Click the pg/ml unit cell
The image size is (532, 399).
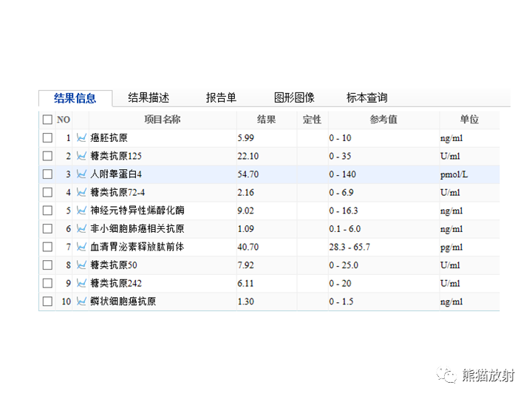[451, 248]
